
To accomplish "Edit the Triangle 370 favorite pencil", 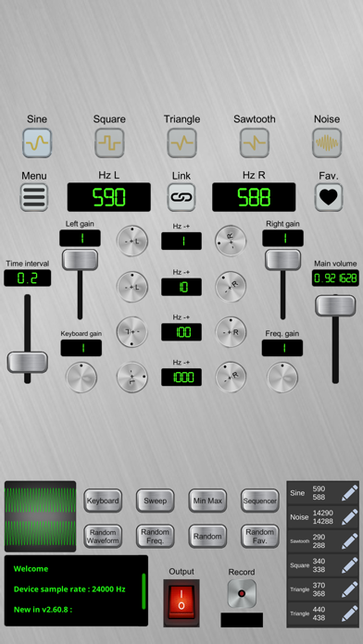I will coord(350,589).
